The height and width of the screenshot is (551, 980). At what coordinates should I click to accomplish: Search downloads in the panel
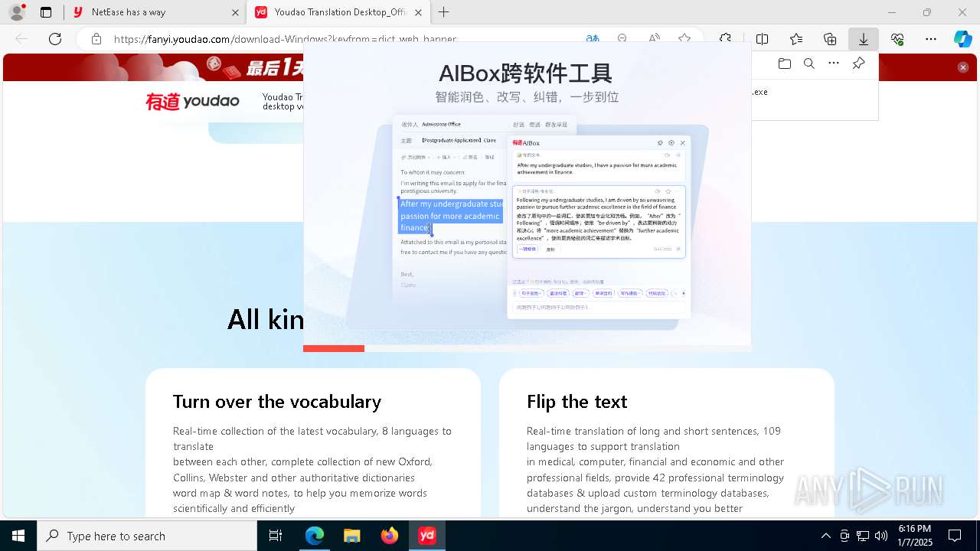coord(809,64)
